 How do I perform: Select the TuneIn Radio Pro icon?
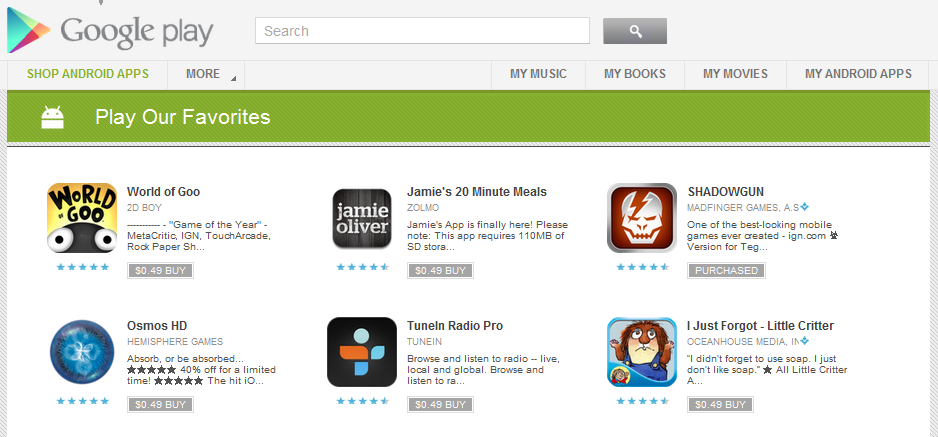point(362,352)
